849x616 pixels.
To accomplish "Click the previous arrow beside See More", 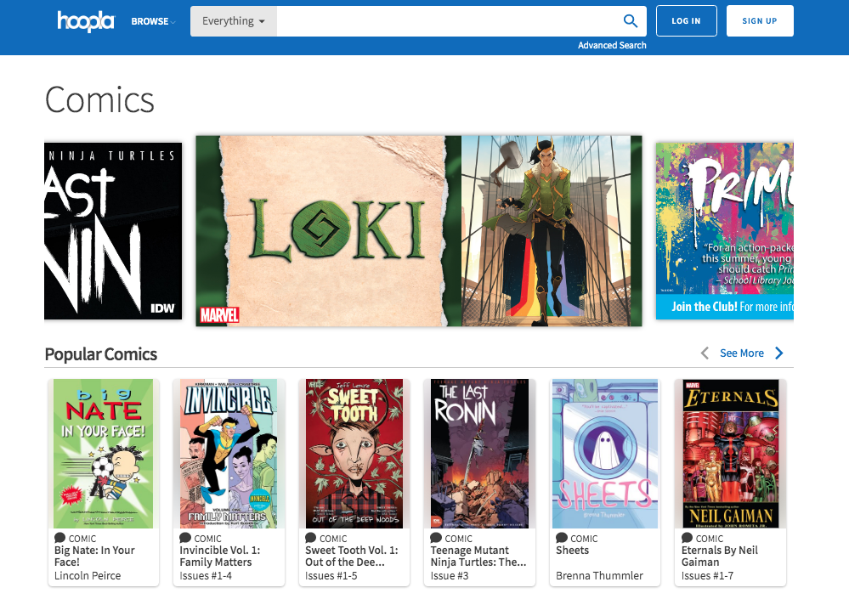I will click(x=705, y=353).
